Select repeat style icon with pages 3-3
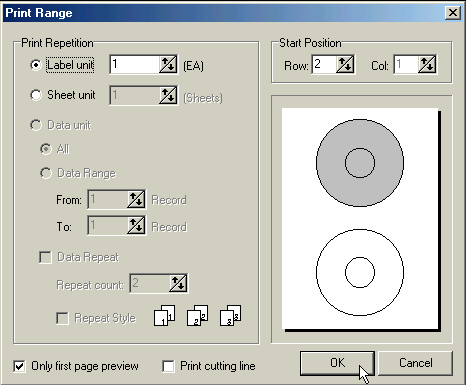466x385 pixels. tap(231, 315)
